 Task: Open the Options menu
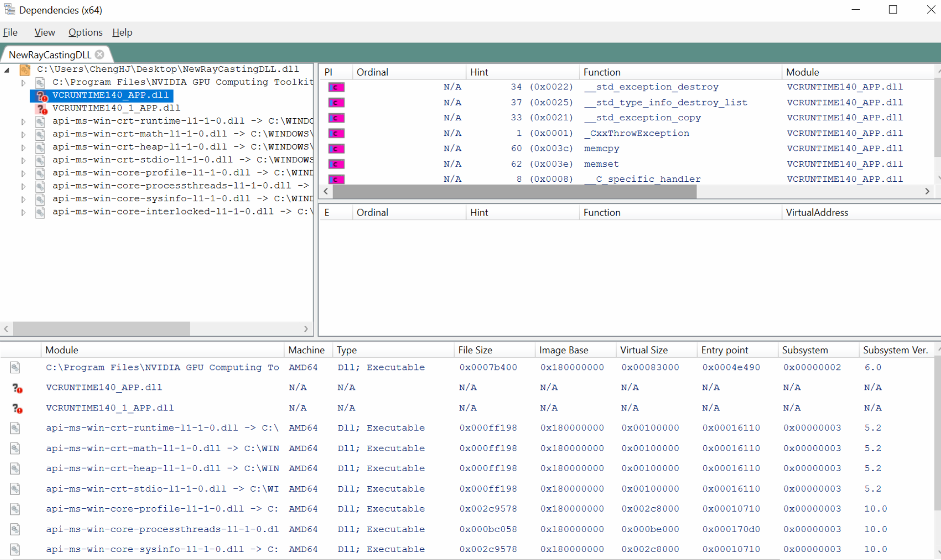pyautogui.click(x=85, y=32)
